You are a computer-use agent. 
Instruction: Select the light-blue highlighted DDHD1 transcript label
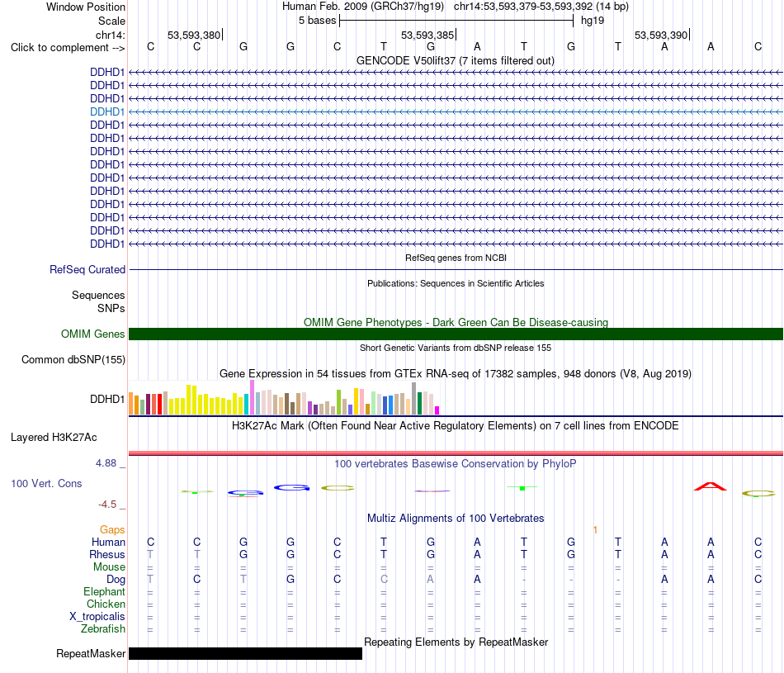[107, 111]
